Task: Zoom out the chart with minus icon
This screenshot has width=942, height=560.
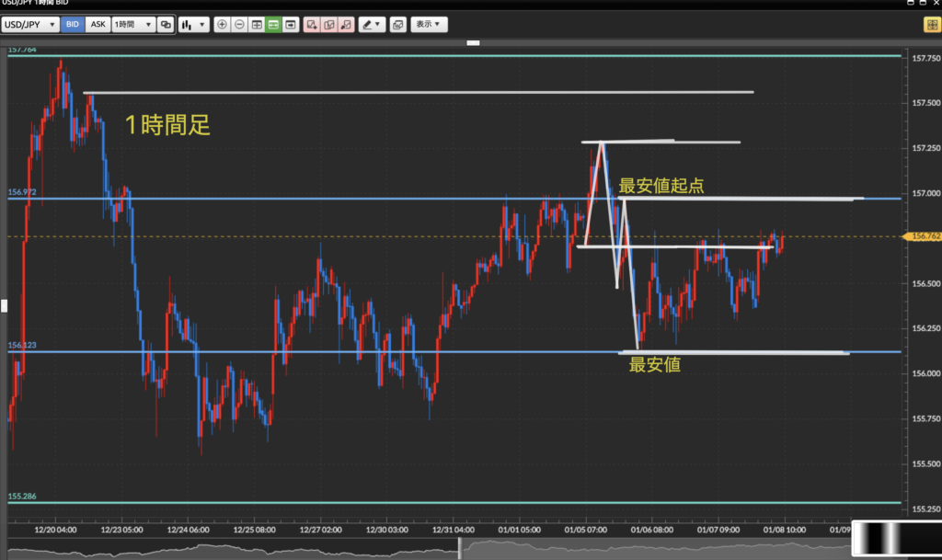Action: 239,25
